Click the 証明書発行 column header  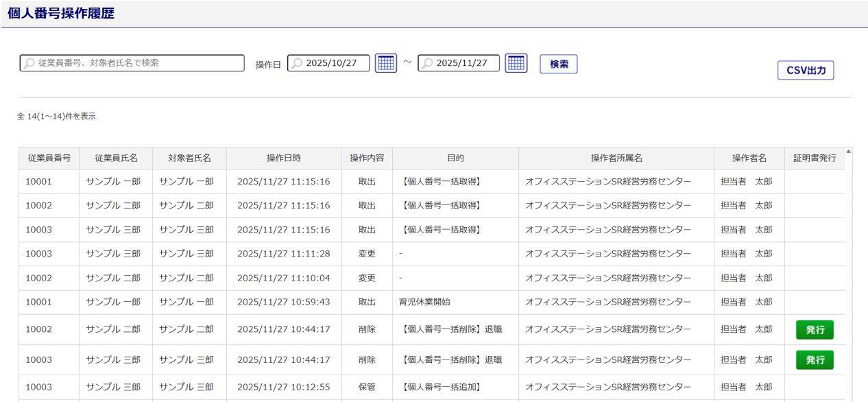pos(815,158)
